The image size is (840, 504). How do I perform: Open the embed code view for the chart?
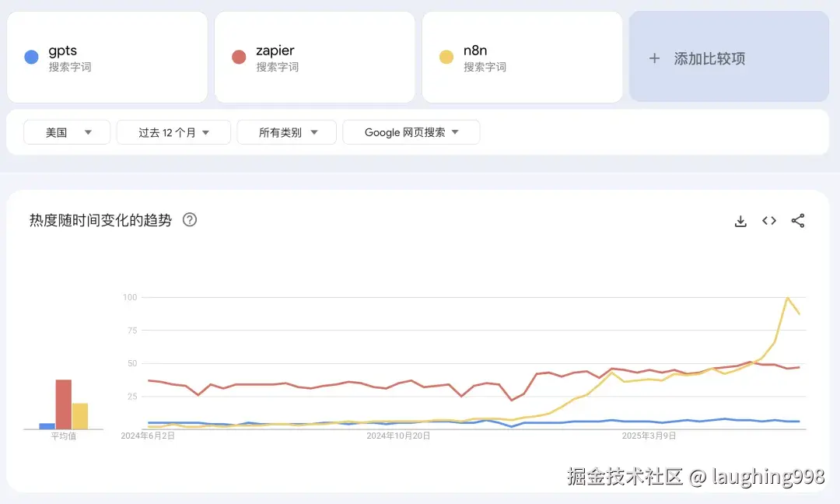pyautogui.click(x=768, y=221)
